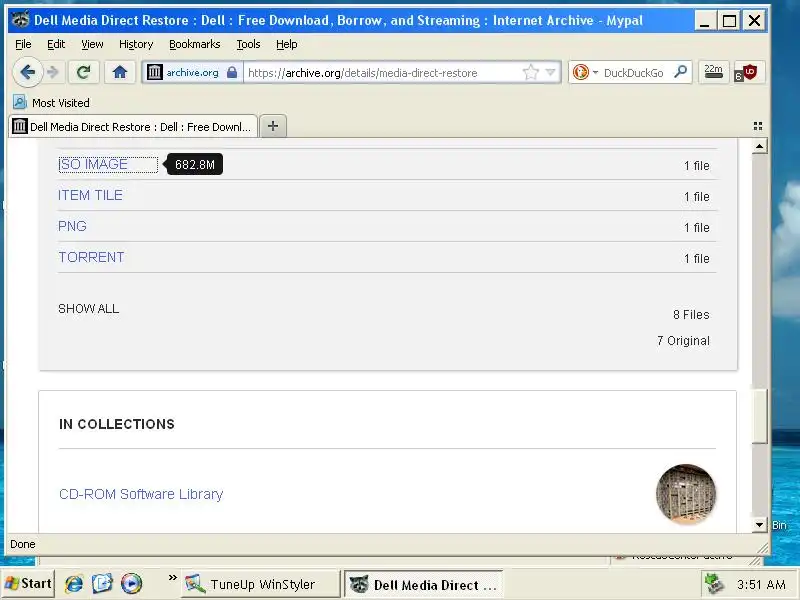
Task: Click the ITEM TILE download link
Action: [90, 195]
